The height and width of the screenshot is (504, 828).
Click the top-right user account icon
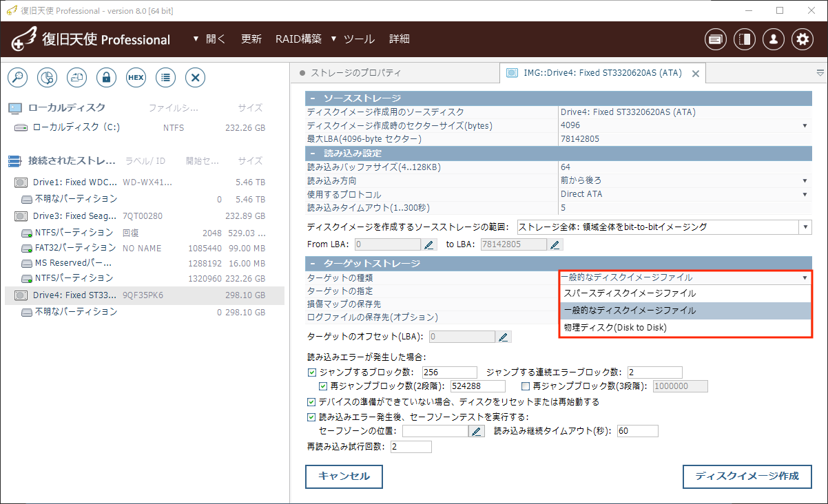coord(774,39)
